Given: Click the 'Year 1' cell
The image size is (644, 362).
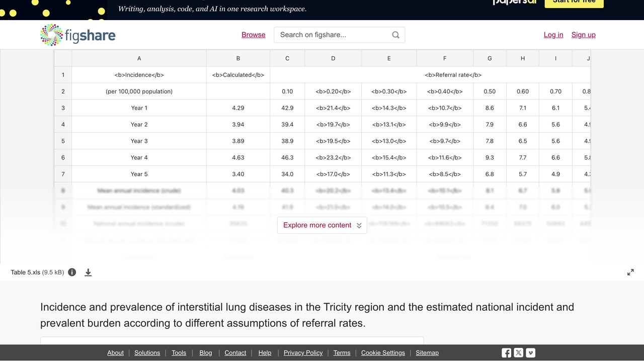Looking at the screenshot, I should (139, 108).
